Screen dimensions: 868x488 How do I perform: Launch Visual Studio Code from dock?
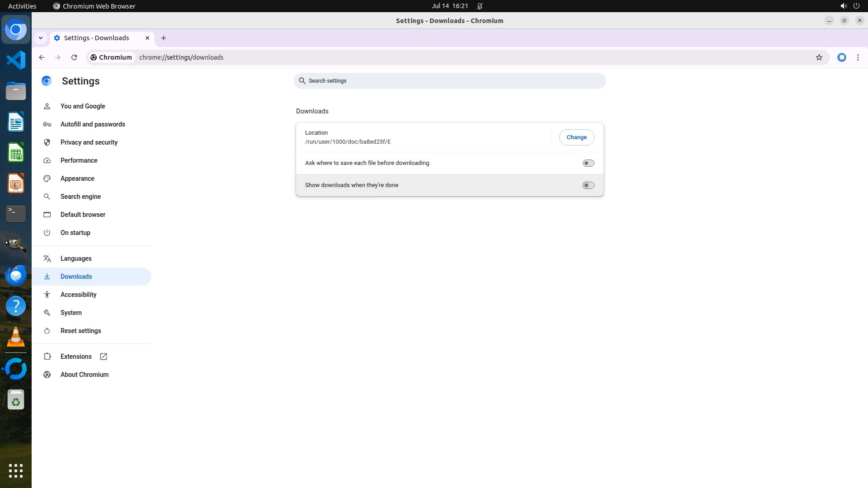pos(16,60)
